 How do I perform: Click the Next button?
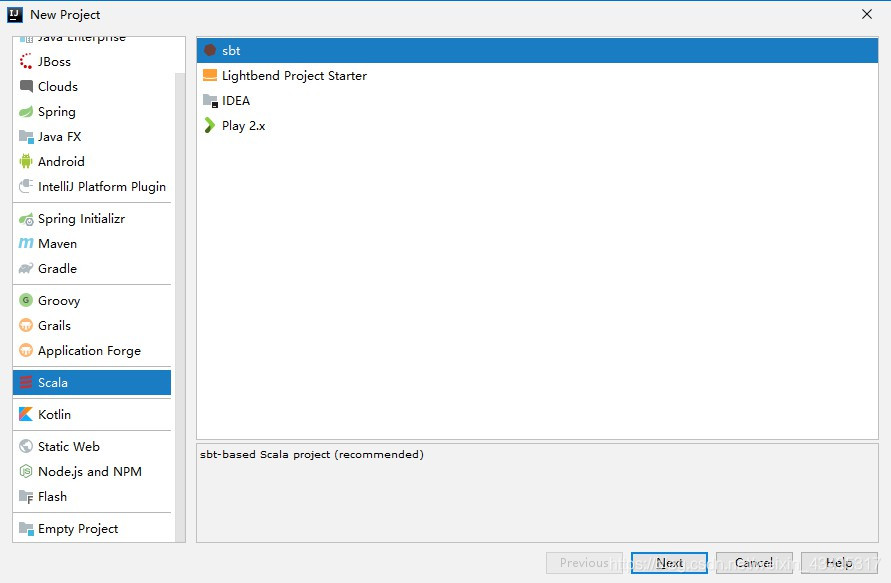coord(669,563)
